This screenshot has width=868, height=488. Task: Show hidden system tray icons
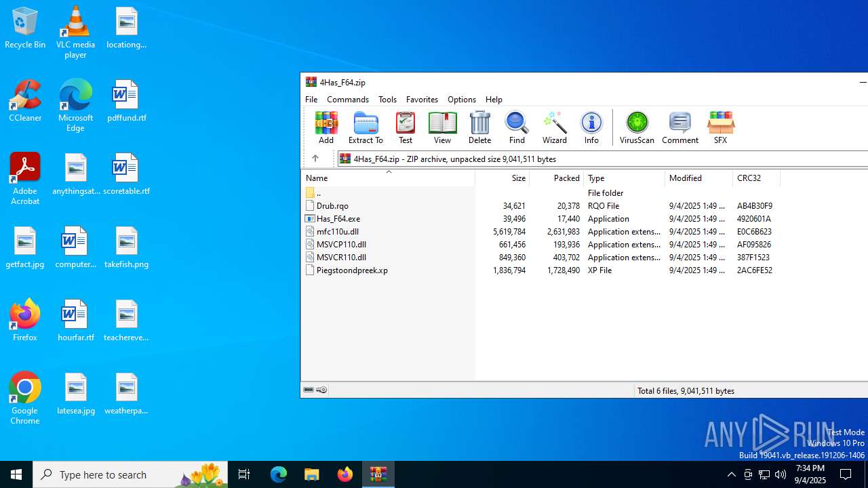[x=731, y=474]
